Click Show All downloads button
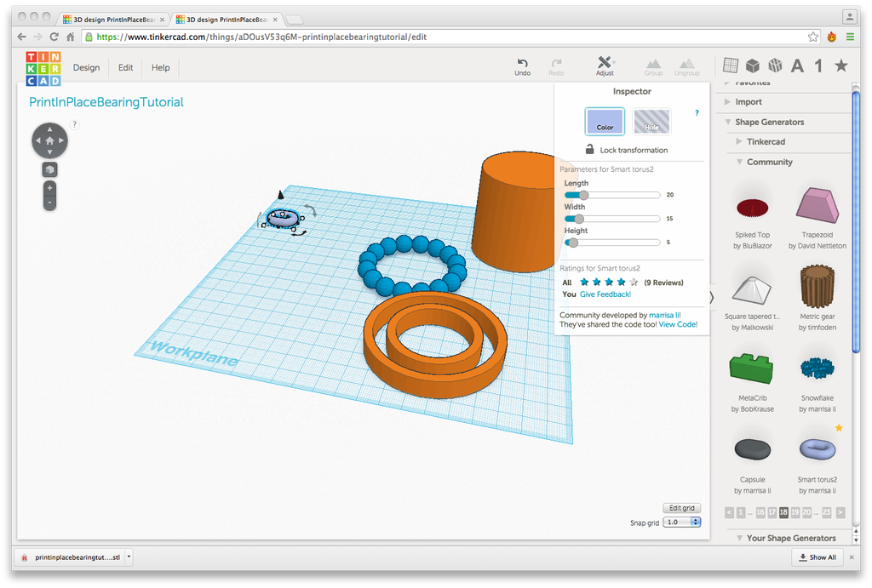 [817, 557]
